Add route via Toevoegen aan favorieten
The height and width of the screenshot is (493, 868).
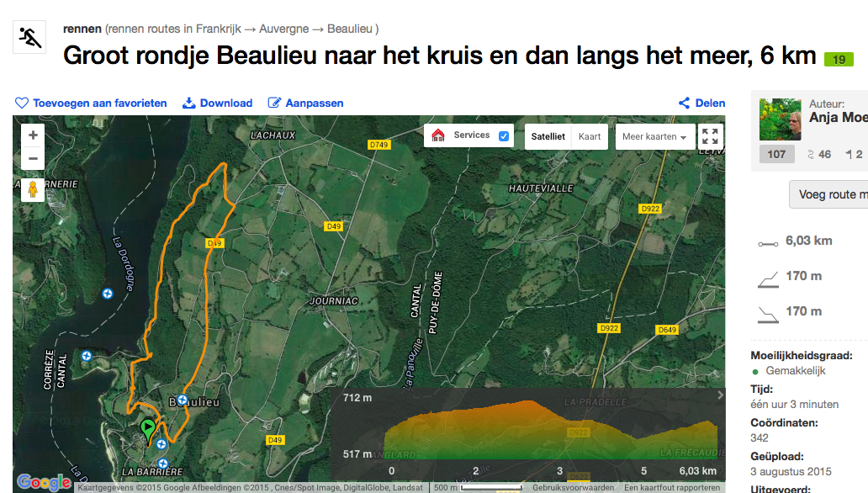pos(92,103)
